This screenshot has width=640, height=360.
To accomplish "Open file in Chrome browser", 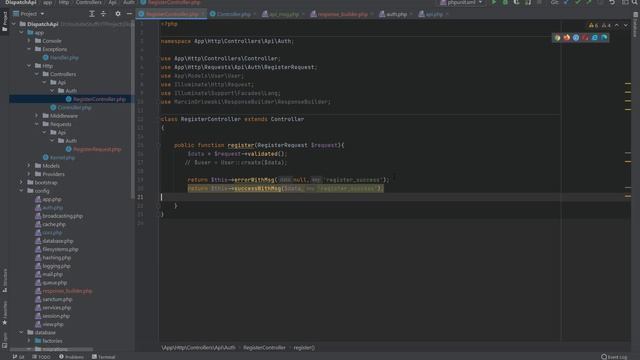I will pos(557,38).
